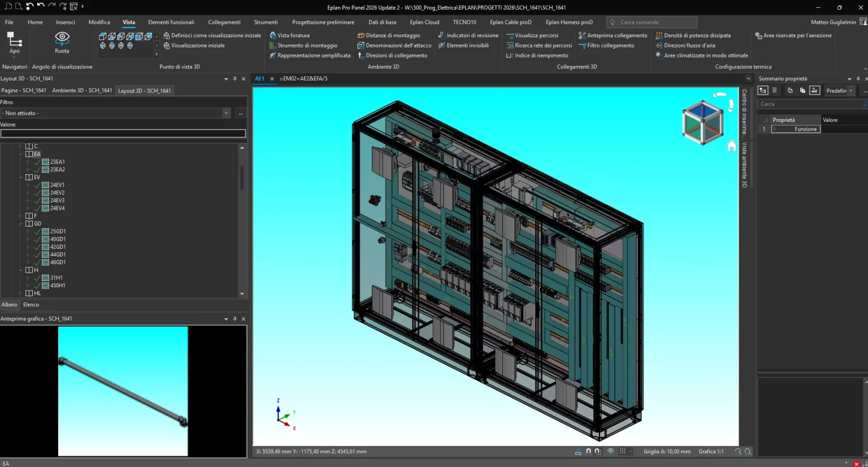This screenshot has width=868, height=467.
Task: Expand the F tree node
Action: point(21,215)
